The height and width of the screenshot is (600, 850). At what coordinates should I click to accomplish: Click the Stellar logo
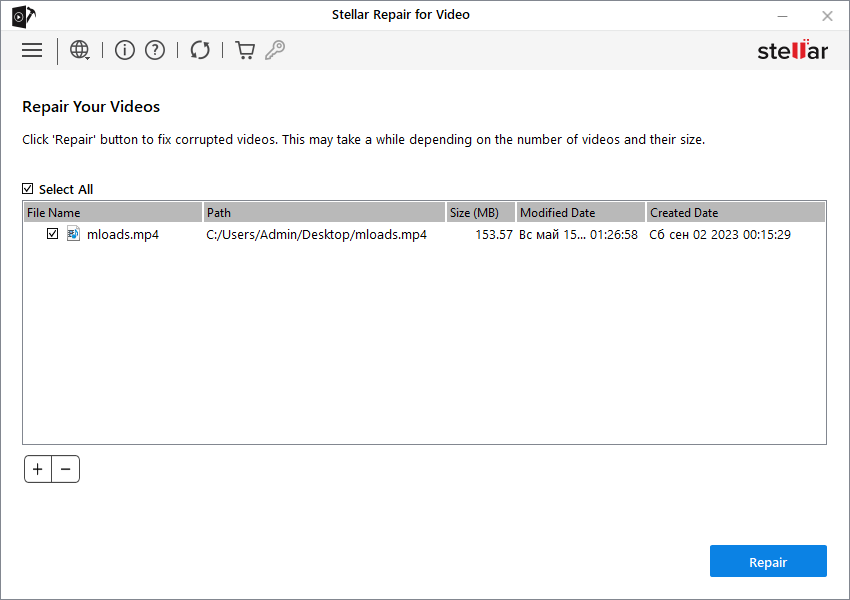pyautogui.click(x=792, y=50)
